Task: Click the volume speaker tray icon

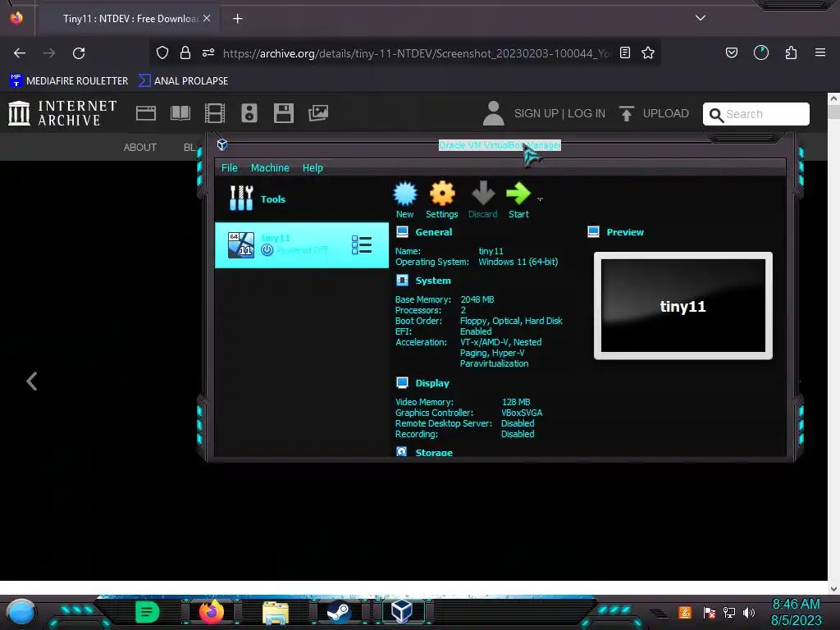Action: (x=749, y=612)
